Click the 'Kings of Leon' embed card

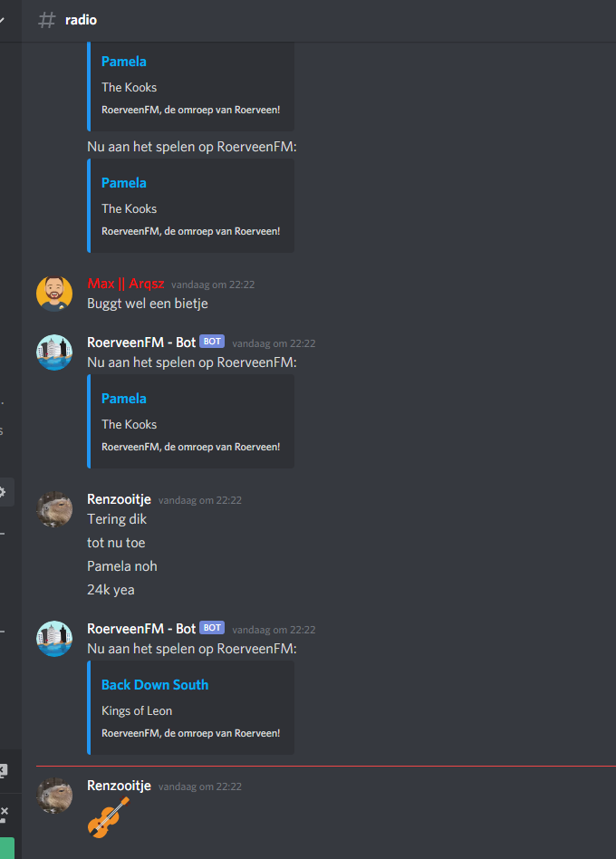[x=190, y=708]
